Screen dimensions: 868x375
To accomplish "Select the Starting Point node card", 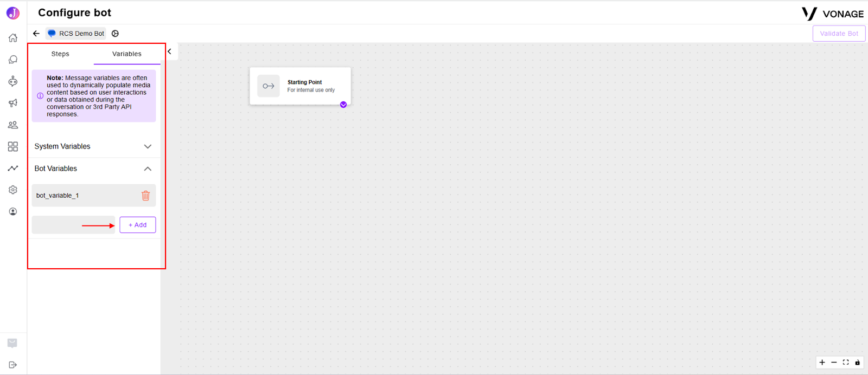I will (x=300, y=86).
